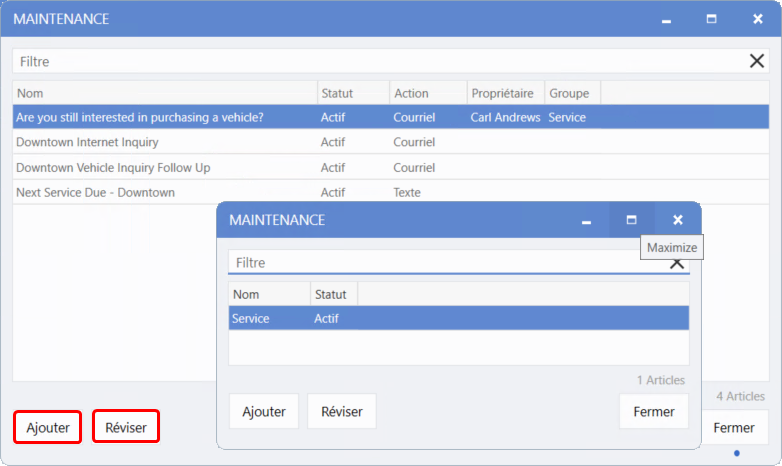Click Fermer in the front dialog

click(654, 411)
